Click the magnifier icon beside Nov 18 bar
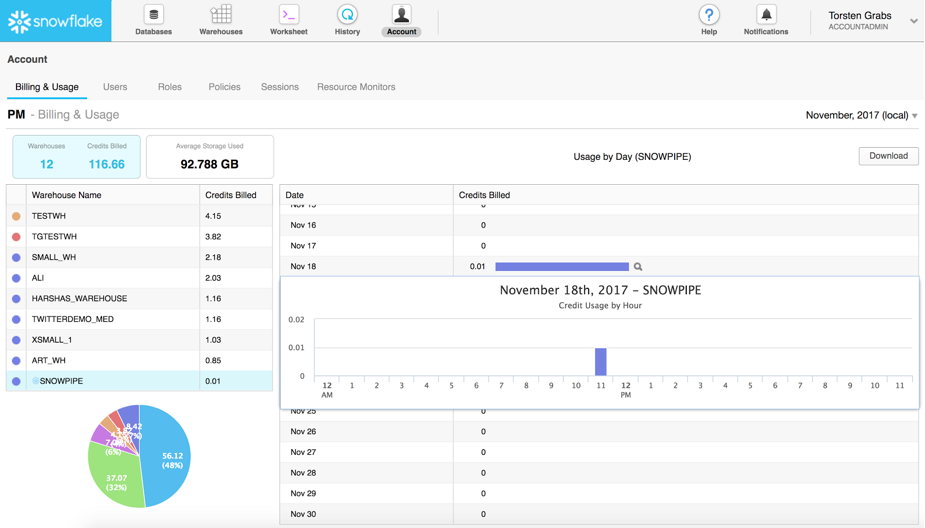 pos(638,267)
